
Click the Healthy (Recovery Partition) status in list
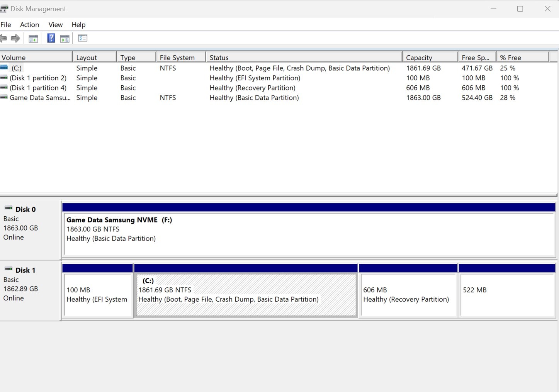point(253,88)
